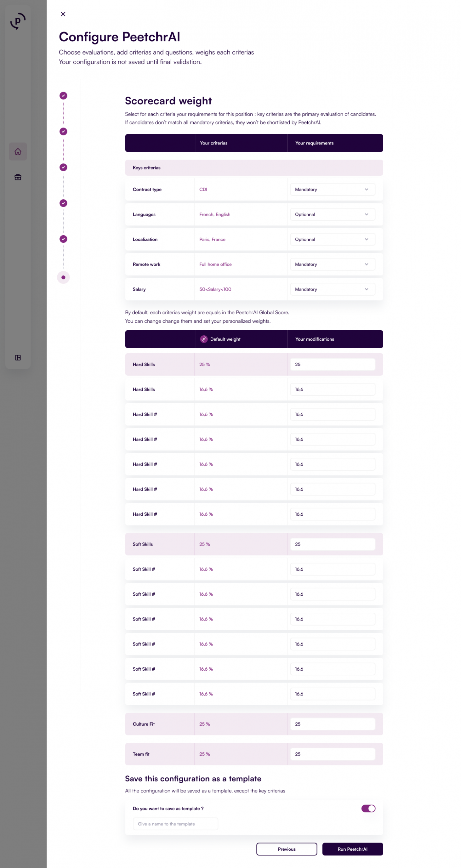Expand the Remote work requirement dropdown
The image size is (461, 868).
pyautogui.click(x=332, y=264)
